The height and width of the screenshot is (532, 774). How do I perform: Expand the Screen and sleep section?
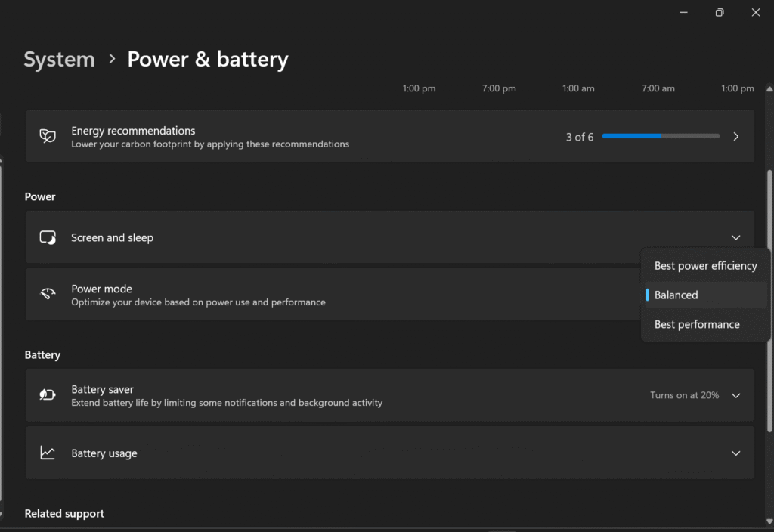click(x=736, y=237)
